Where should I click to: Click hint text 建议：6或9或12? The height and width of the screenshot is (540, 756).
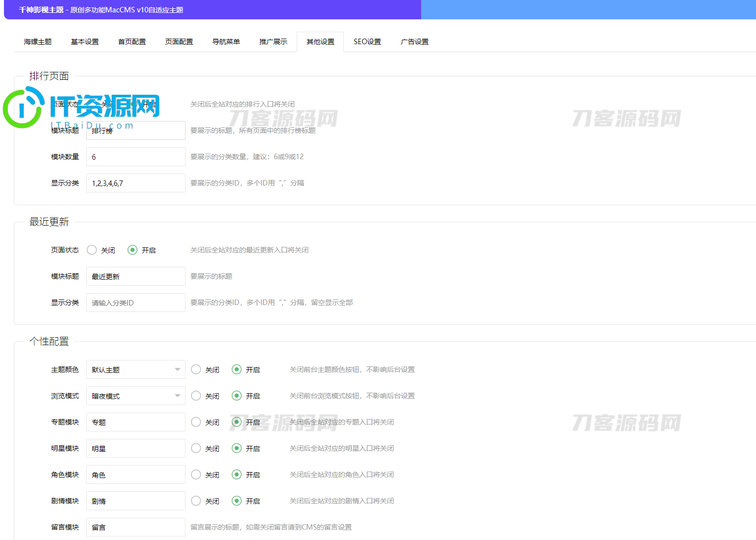(x=278, y=157)
